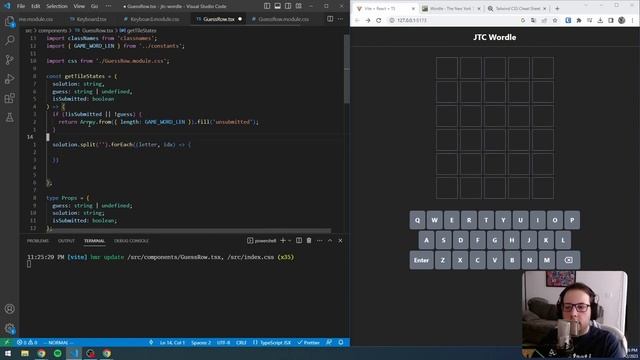The image size is (640, 360).
Task: Close the terminal panel
Action: (340, 240)
